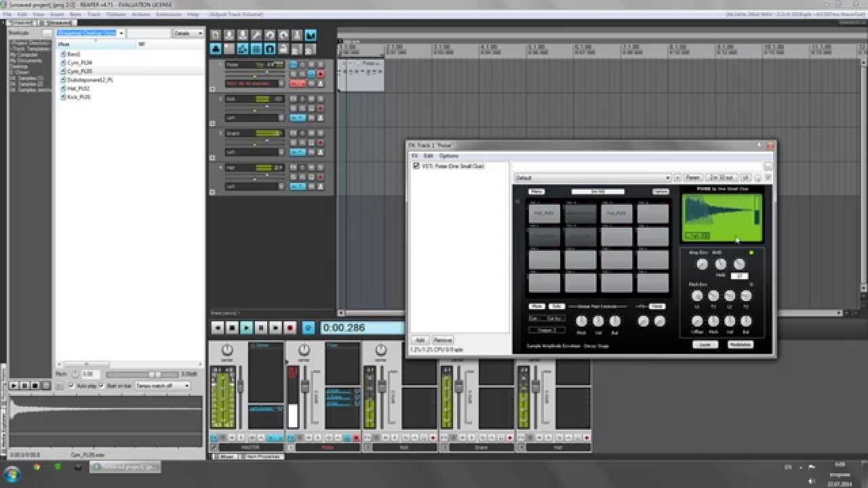Click the Poise waveform display
The width and height of the screenshot is (868, 488).
pos(722,218)
